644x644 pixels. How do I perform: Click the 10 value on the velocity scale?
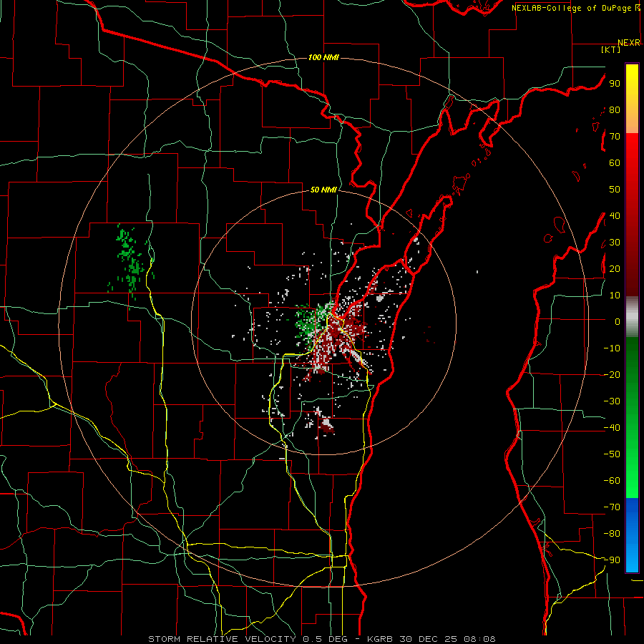615,296
